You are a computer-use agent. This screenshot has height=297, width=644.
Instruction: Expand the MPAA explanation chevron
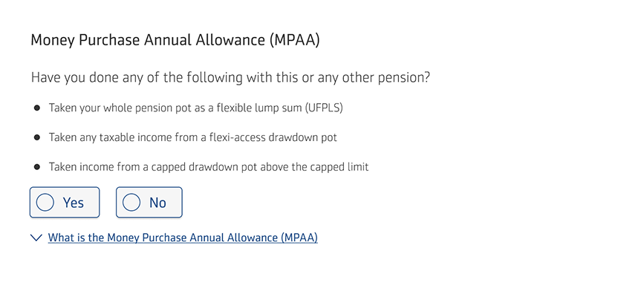point(36,238)
